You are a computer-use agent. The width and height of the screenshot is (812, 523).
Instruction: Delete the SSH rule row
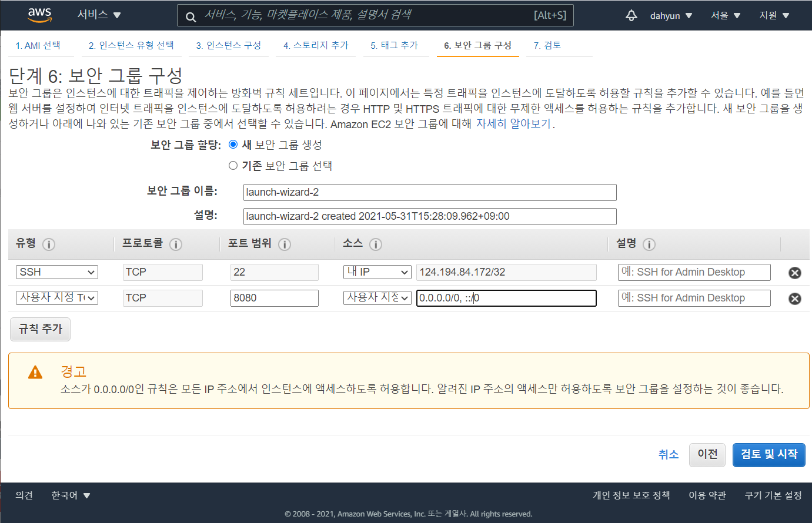tap(795, 273)
